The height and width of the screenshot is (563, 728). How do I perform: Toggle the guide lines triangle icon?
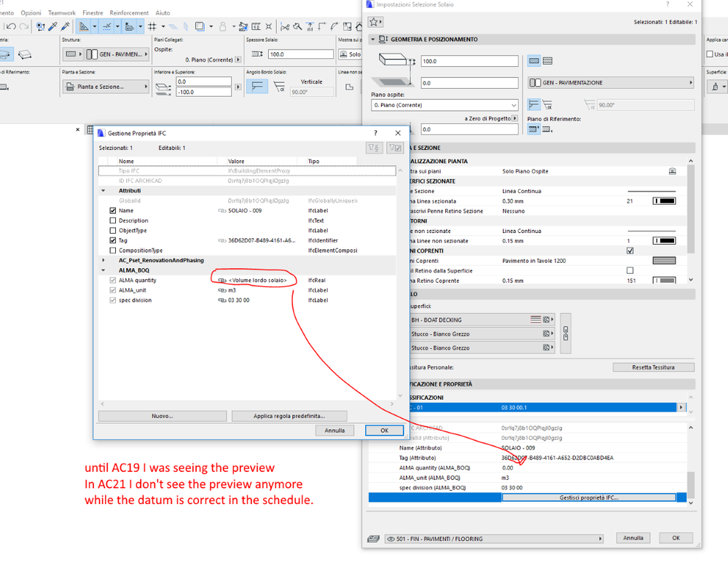point(84,26)
